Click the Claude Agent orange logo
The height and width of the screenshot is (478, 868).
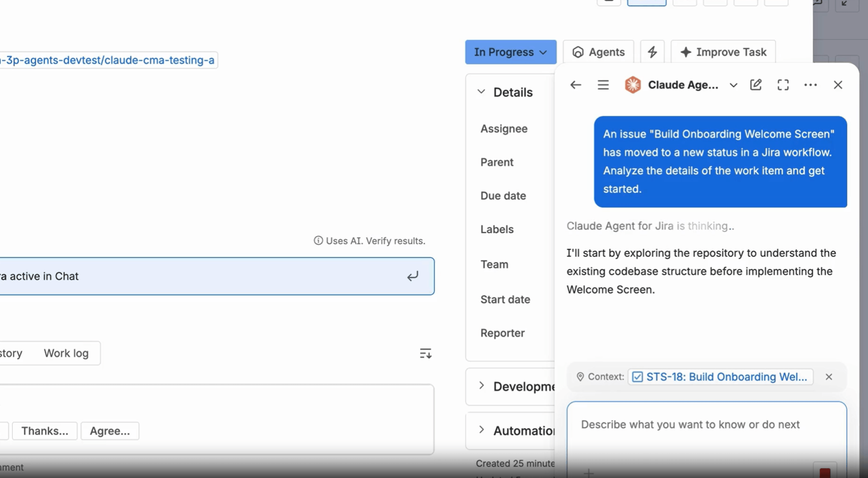point(633,85)
